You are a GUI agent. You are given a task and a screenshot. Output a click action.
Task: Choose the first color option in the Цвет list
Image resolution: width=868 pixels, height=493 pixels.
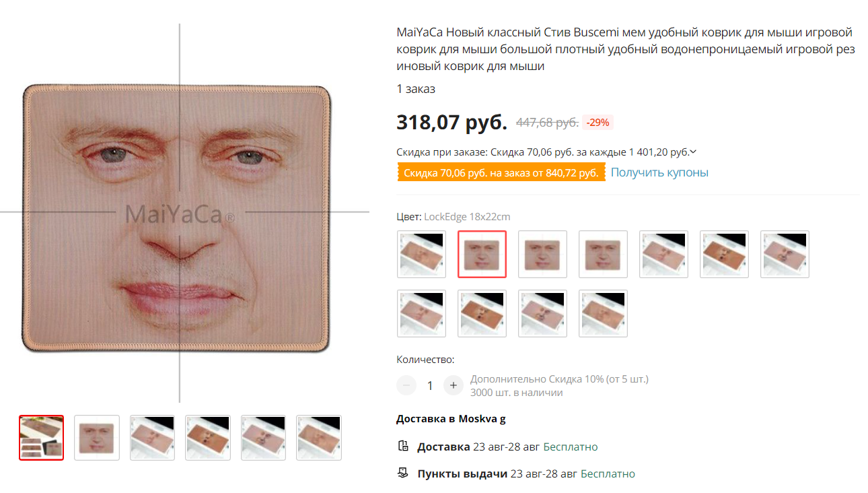point(421,254)
